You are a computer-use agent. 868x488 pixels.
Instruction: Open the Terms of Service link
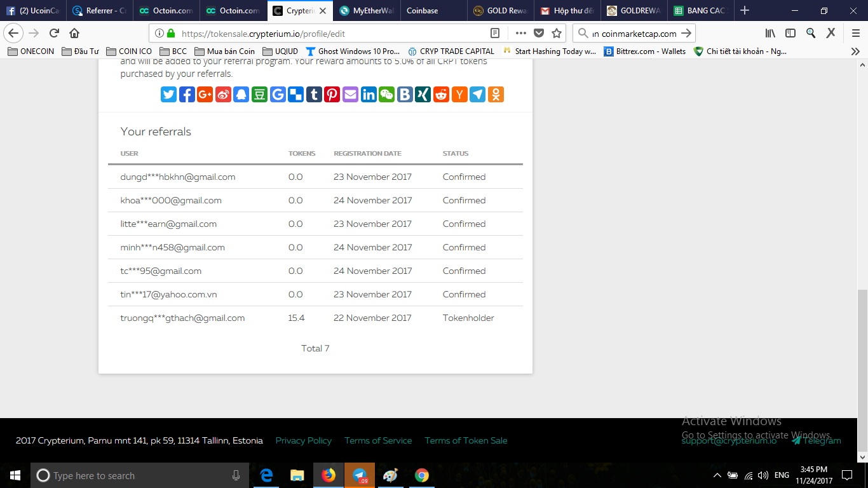378,440
